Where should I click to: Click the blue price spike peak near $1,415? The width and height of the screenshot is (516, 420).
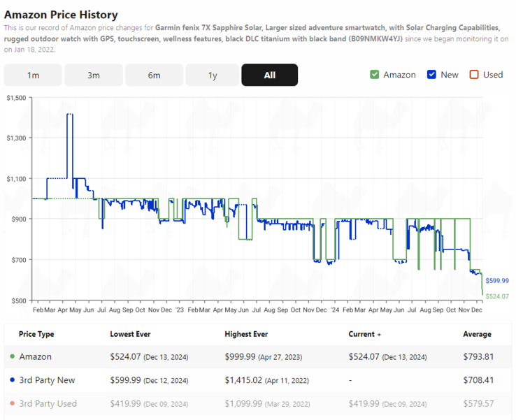pos(70,115)
